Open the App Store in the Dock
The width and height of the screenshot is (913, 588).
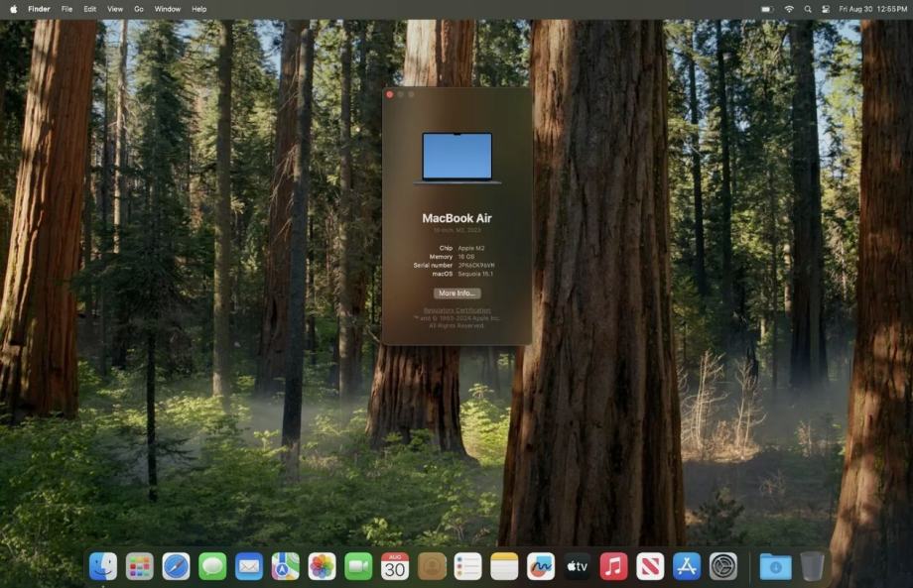(687, 566)
